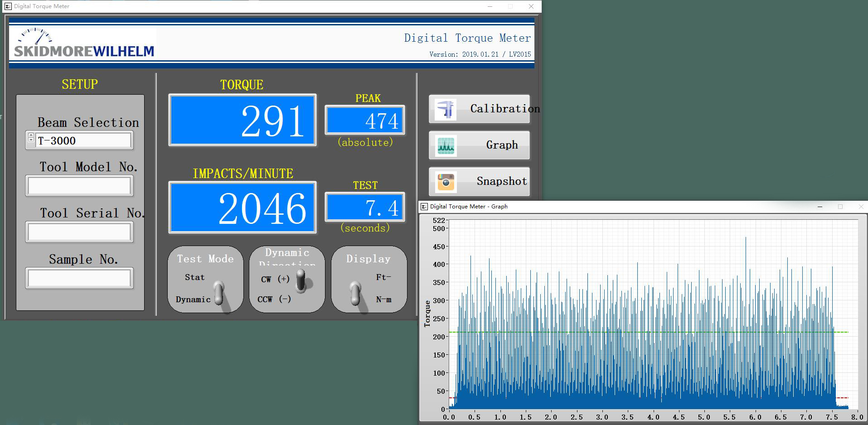Image resolution: width=868 pixels, height=425 pixels.
Task: Click the Stat label in Test Mode
Action: point(194,277)
